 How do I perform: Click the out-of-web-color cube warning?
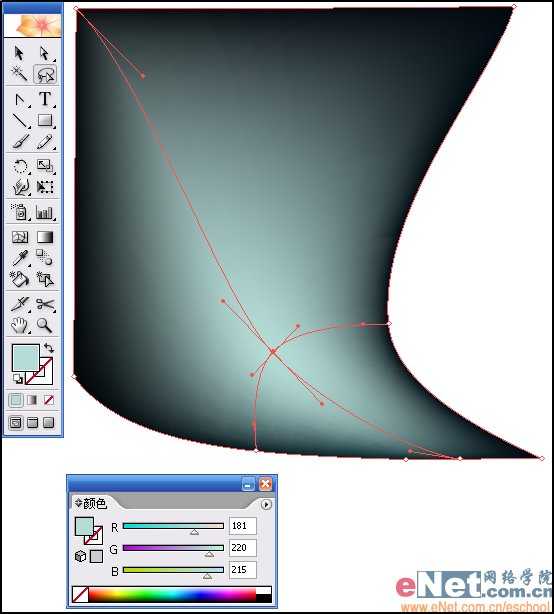click(x=80, y=556)
